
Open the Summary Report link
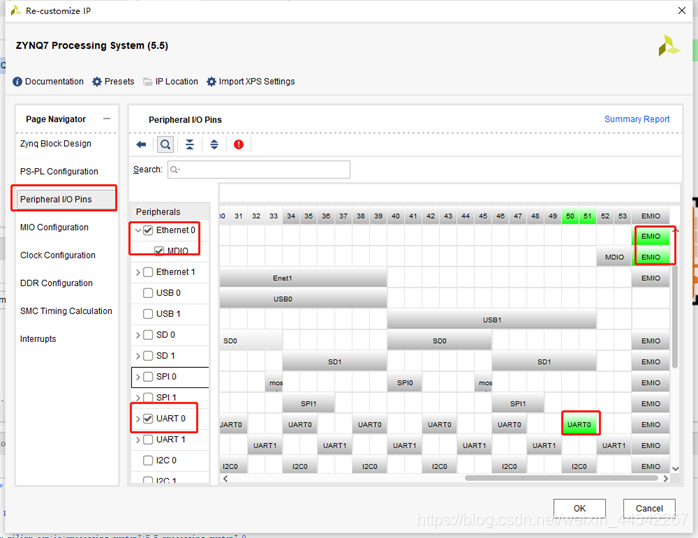(x=637, y=119)
